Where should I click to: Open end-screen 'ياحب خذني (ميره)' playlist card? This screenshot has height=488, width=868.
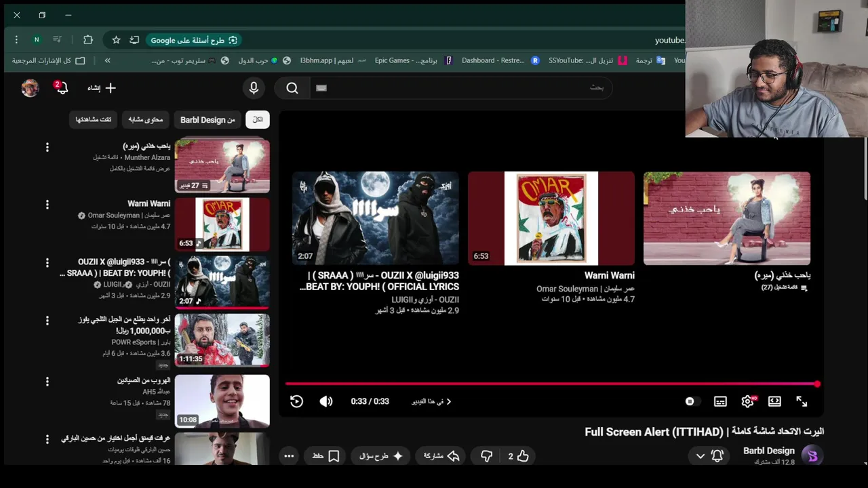[727, 218]
